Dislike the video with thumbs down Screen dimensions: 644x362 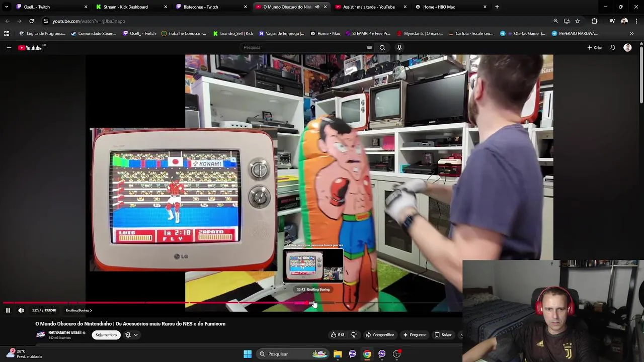354,335
